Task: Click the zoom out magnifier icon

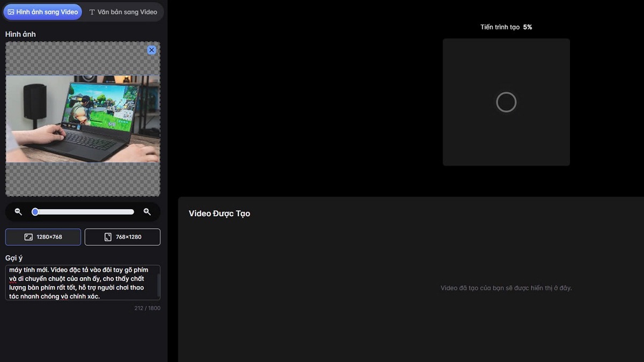Action: pyautogui.click(x=18, y=212)
